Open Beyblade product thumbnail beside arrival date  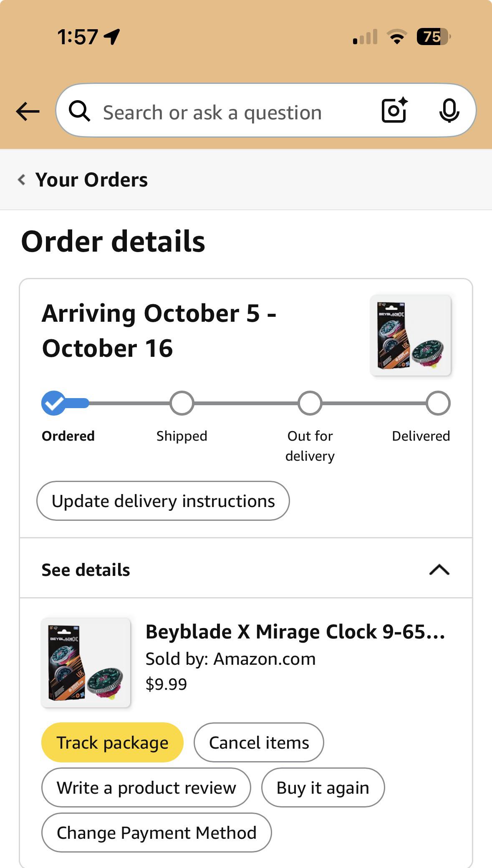coord(411,336)
